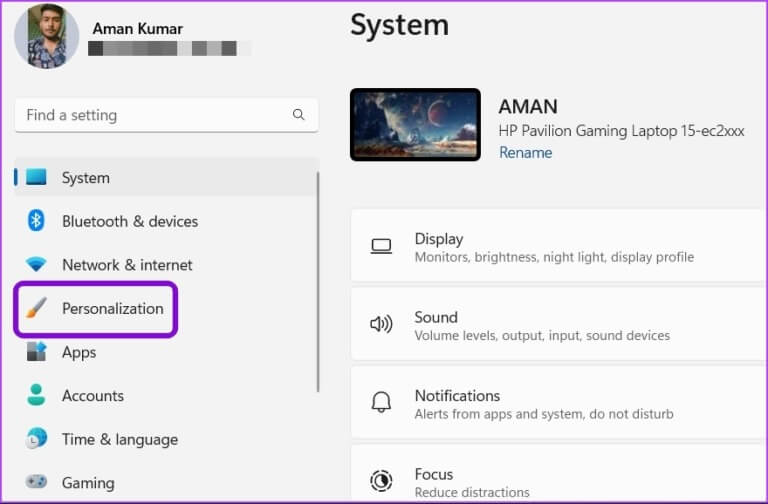Navigate to Accounts settings
Viewport: 768px width, 504px height.
point(167,395)
